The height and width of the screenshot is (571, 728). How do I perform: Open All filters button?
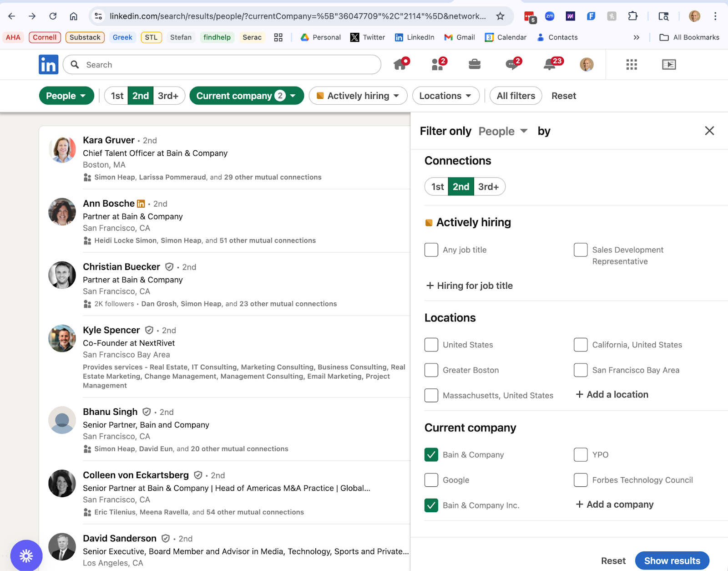pos(516,96)
